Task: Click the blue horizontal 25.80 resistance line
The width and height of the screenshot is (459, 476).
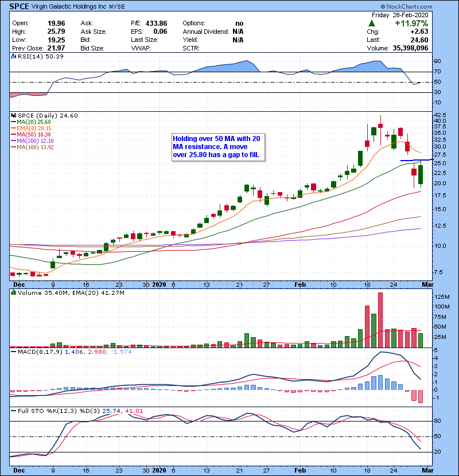Action: 417,160
